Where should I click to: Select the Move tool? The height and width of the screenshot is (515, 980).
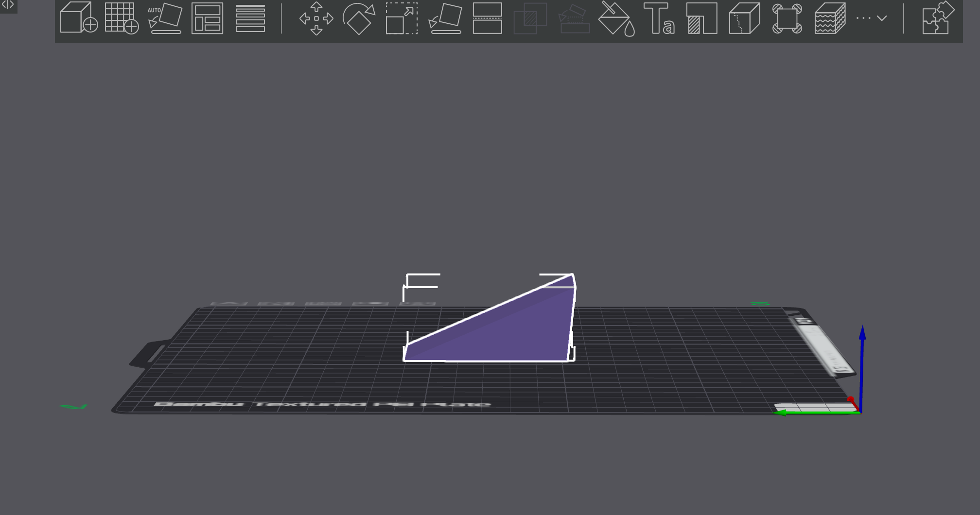pyautogui.click(x=316, y=18)
